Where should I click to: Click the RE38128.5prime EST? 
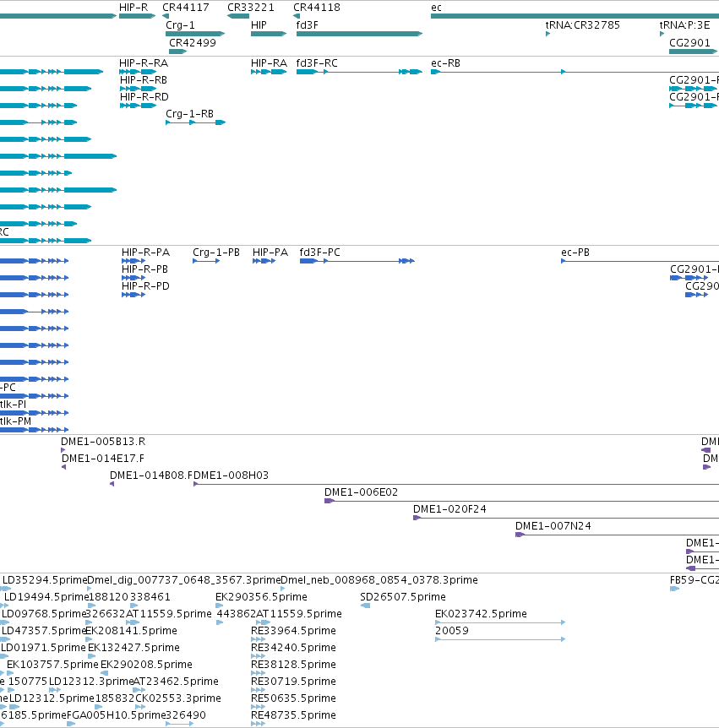[x=259, y=673]
